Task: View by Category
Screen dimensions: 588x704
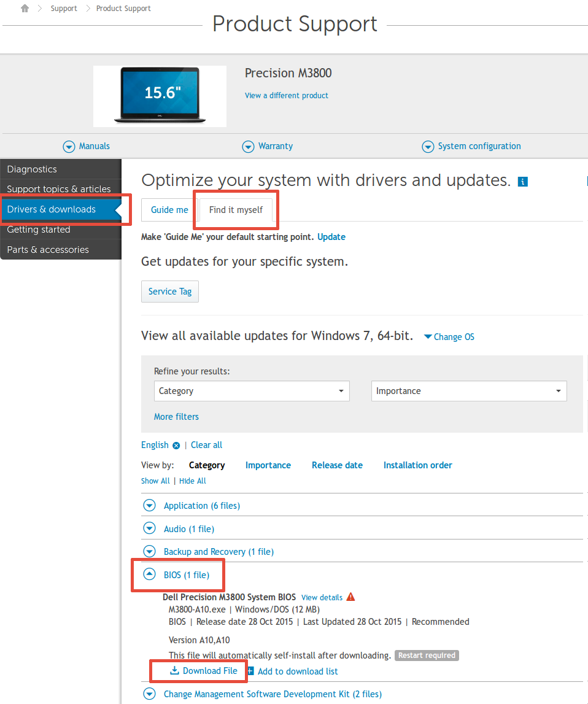Action: (207, 465)
